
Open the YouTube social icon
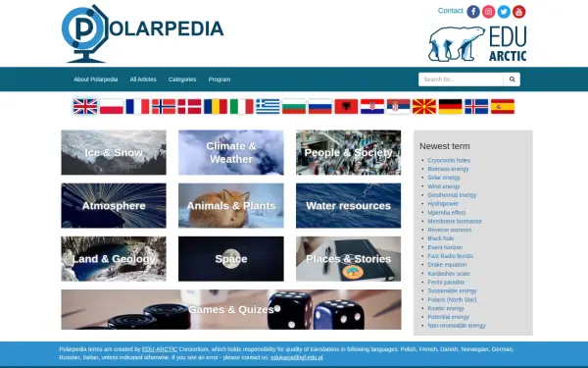(519, 12)
